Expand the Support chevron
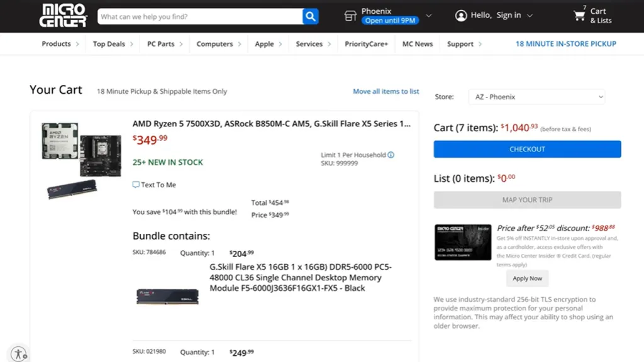The width and height of the screenshot is (644, 362). coord(480,44)
